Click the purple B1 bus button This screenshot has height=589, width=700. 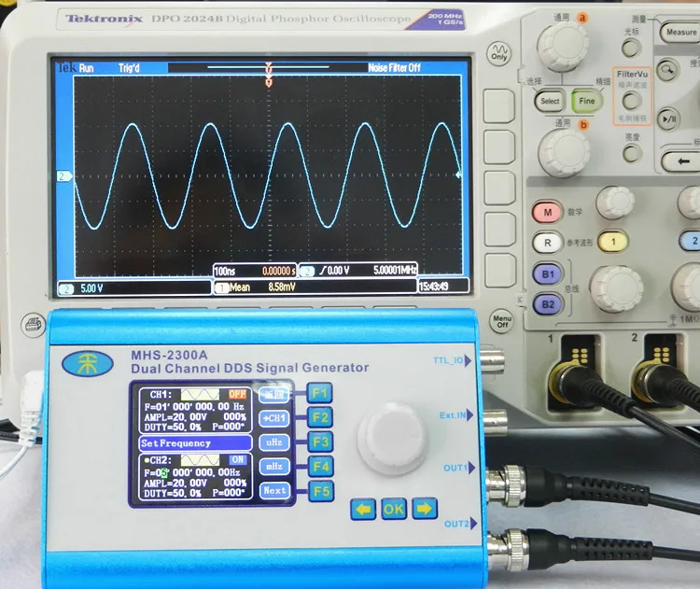coord(547,273)
